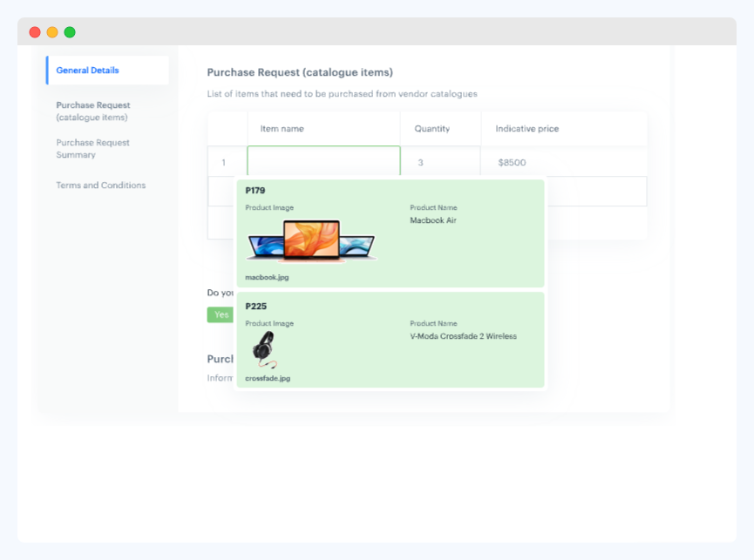Select the P179 Macbook Air suggestion

tap(390, 231)
